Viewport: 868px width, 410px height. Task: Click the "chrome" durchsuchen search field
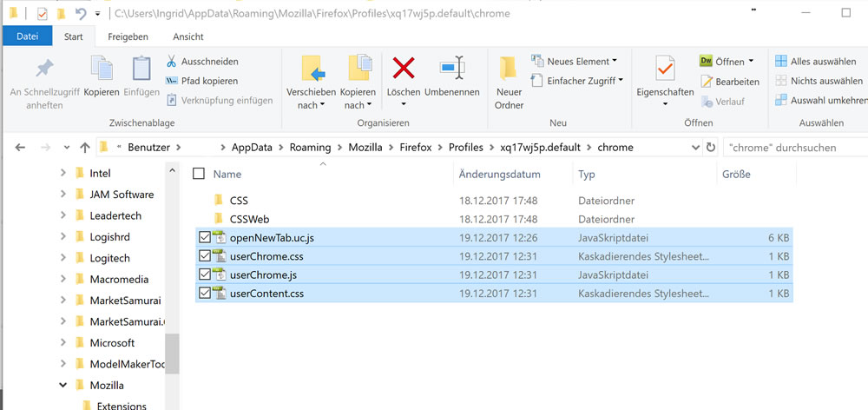click(795, 148)
